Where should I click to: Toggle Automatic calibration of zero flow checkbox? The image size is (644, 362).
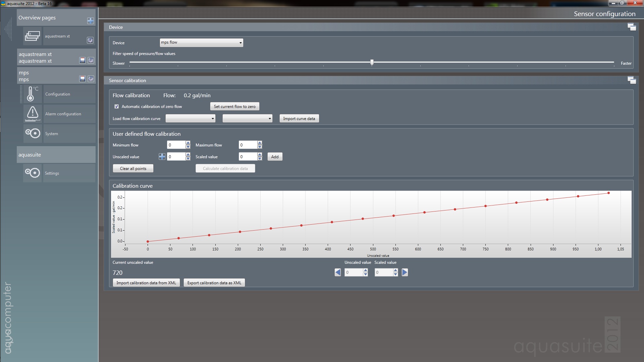pyautogui.click(x=117, y=107)
